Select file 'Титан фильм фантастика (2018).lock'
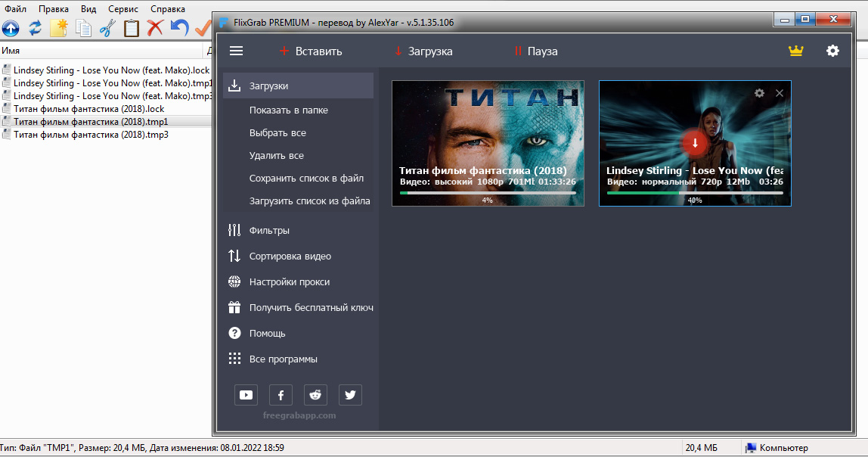868x457 pixels. click(84, 108)
